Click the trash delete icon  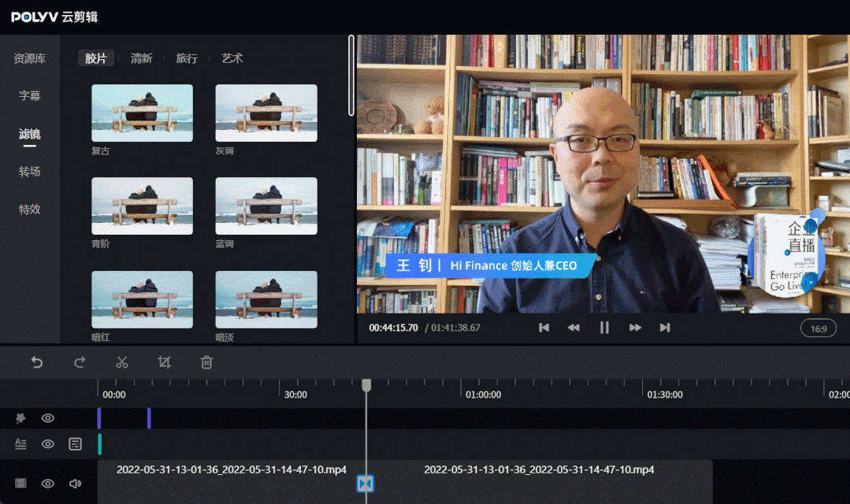point(206,362)
